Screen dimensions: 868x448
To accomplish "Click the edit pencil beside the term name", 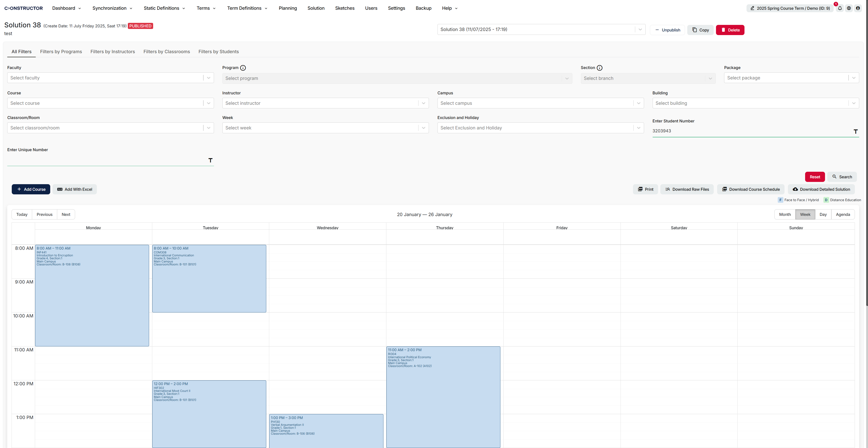I will click(752, 8).
